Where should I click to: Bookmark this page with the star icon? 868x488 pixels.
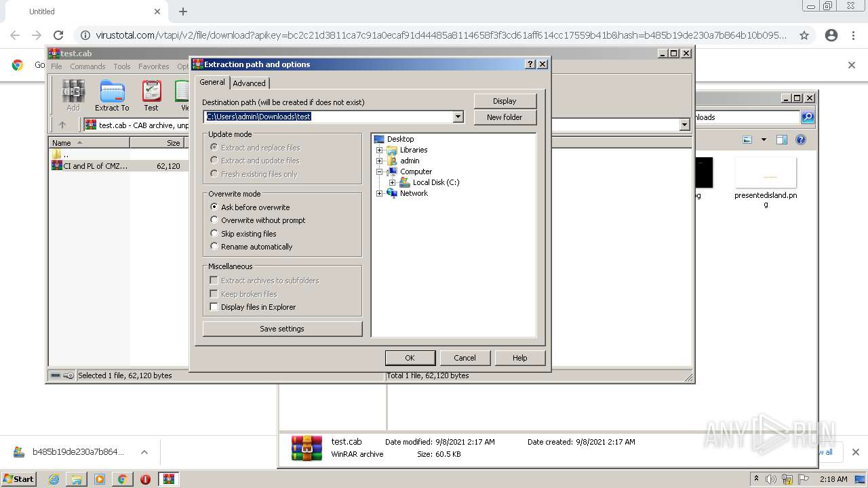tap(804, 35)
